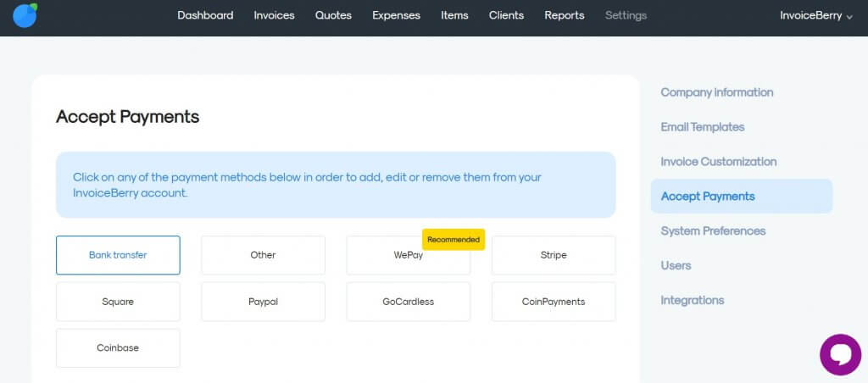Open System Preferences settings
The image size is (868, 383).
(x=713, y=230)
